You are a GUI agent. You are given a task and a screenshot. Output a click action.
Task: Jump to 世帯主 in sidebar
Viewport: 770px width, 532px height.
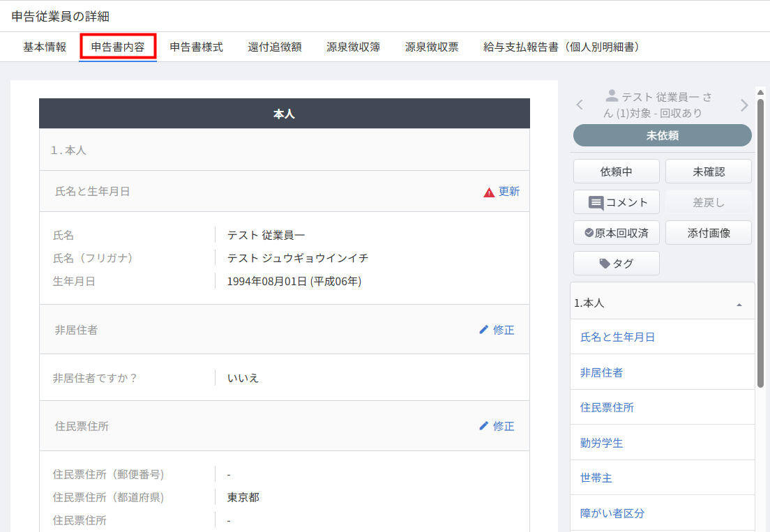click(596, 478)
